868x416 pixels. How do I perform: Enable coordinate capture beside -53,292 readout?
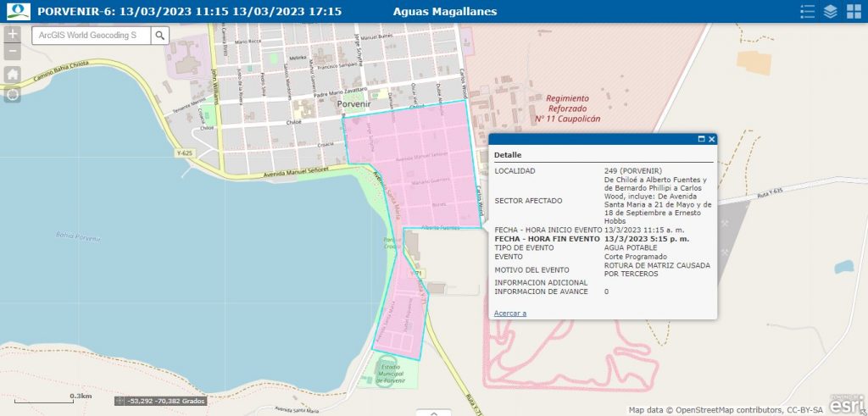coord(120,401)
